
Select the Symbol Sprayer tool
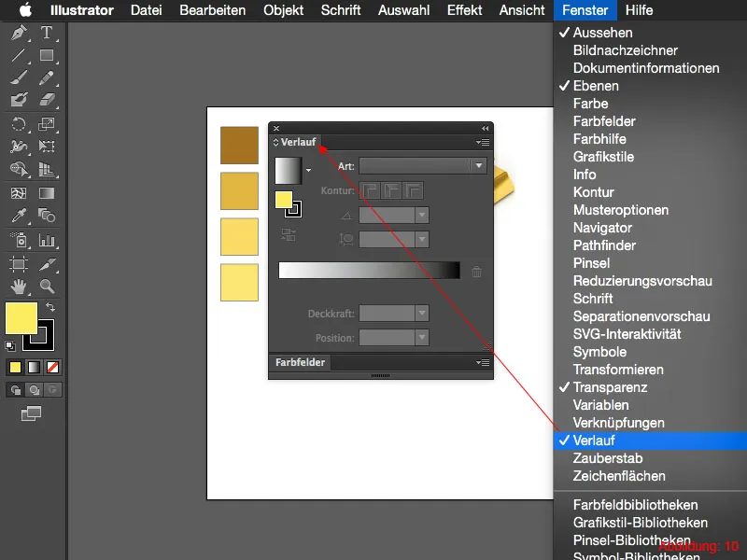pyautogui.click(x=19, y=240)
